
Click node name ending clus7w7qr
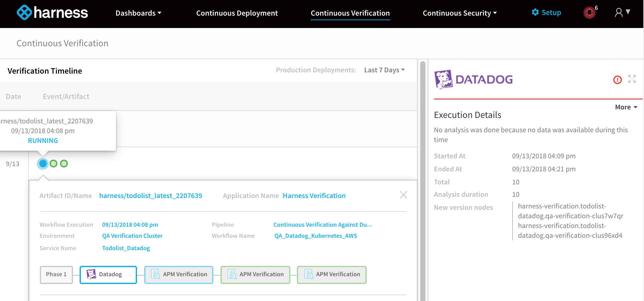click(571, 211)
